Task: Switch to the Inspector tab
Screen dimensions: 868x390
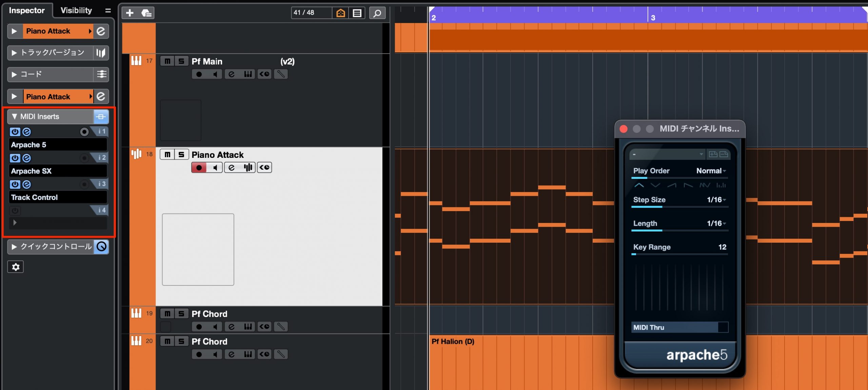Action: click(x=27, y=11)
